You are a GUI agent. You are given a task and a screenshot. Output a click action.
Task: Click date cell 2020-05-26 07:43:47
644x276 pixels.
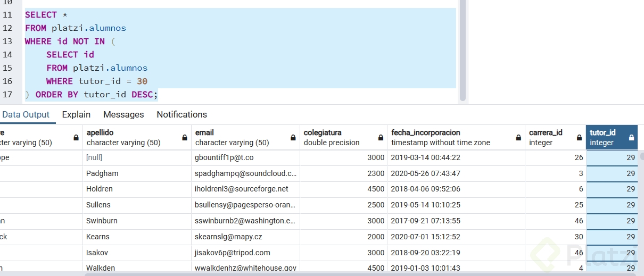coord(457,173)
